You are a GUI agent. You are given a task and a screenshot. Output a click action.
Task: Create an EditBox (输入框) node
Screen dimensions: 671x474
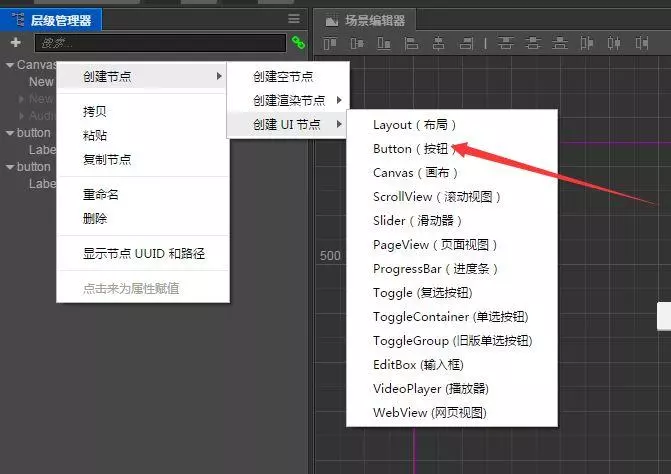[x=418, y=364]
